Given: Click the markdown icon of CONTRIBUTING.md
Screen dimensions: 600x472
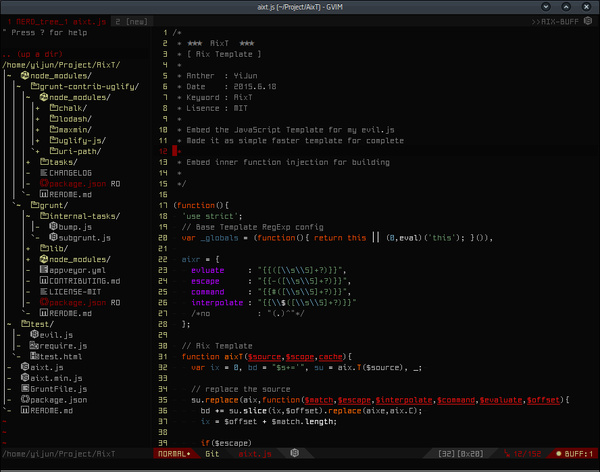Looking at the screenshot, I should click(44, 281).
